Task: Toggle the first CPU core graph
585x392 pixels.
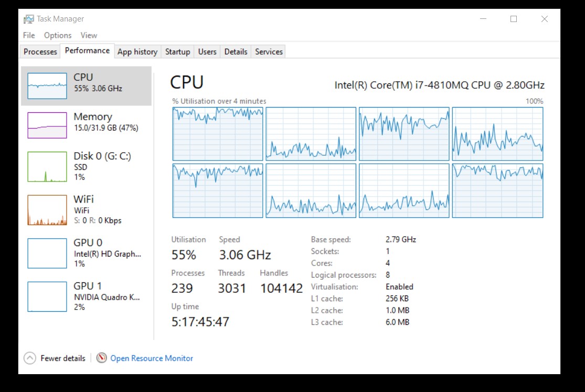Action: coord(217,133)
